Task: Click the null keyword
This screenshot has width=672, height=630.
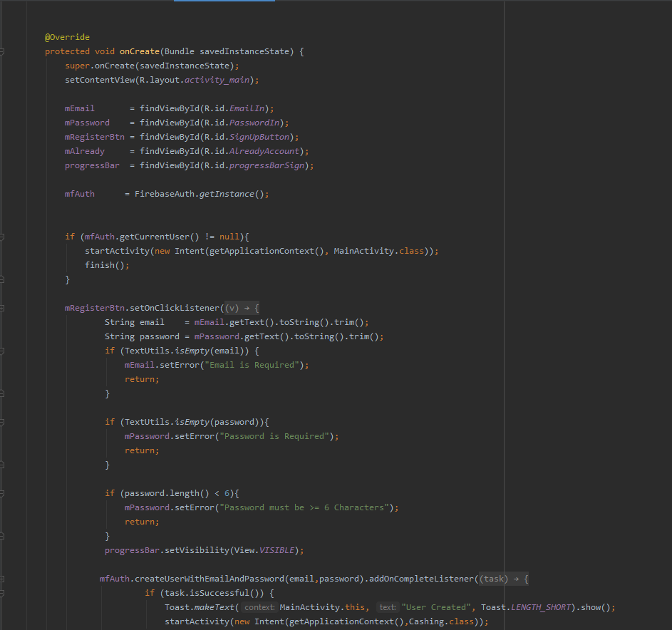Action: click(x=229, y=237)
